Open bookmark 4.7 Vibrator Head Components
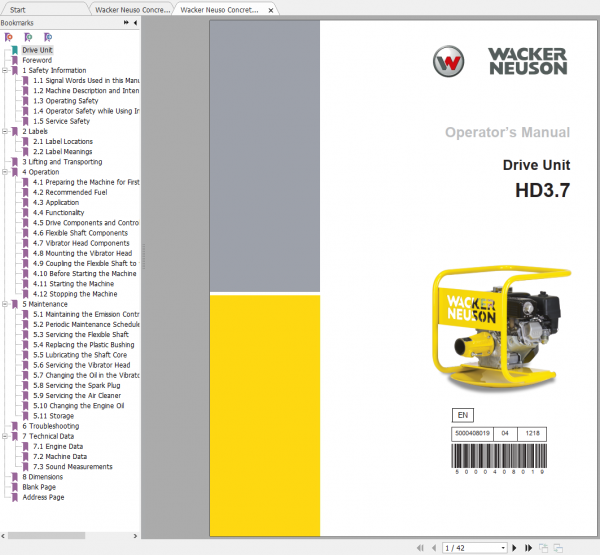600x555 pixels. [x=81, y=243]
